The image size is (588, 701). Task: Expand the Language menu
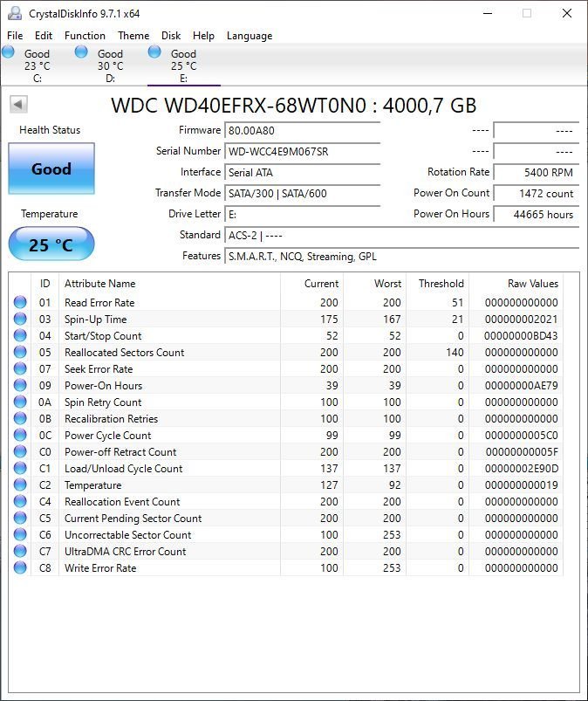(x=250, y=36)
